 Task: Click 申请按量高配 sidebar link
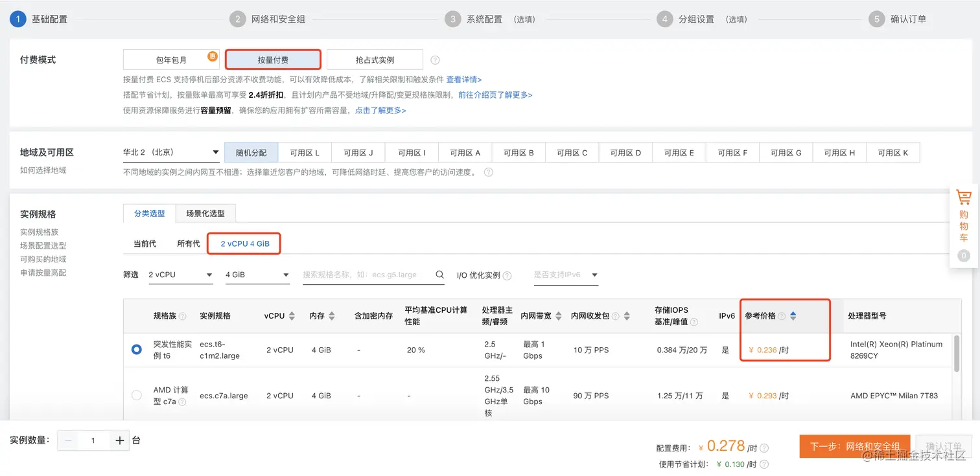[43, 273]
